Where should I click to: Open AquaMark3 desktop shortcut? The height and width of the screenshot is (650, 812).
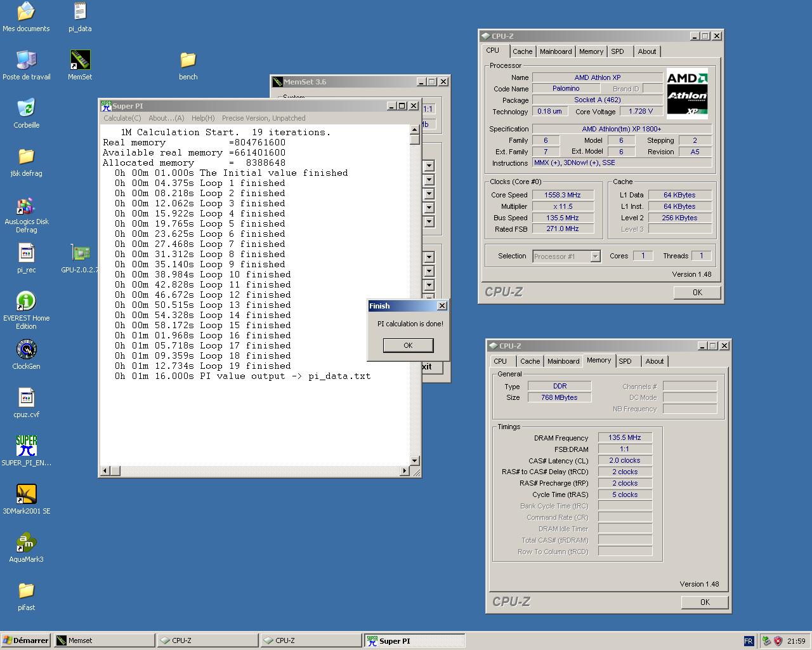pyautogui.click(x=26, y=542)
